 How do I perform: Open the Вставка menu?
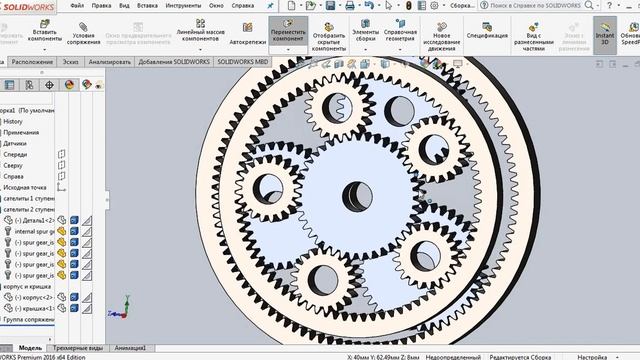[147, 6]
